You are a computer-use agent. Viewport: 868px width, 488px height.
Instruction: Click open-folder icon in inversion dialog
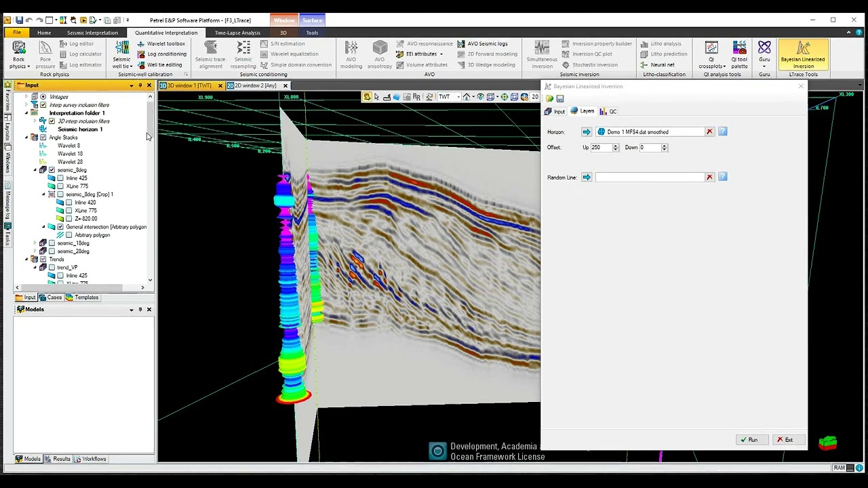point(549,99)
